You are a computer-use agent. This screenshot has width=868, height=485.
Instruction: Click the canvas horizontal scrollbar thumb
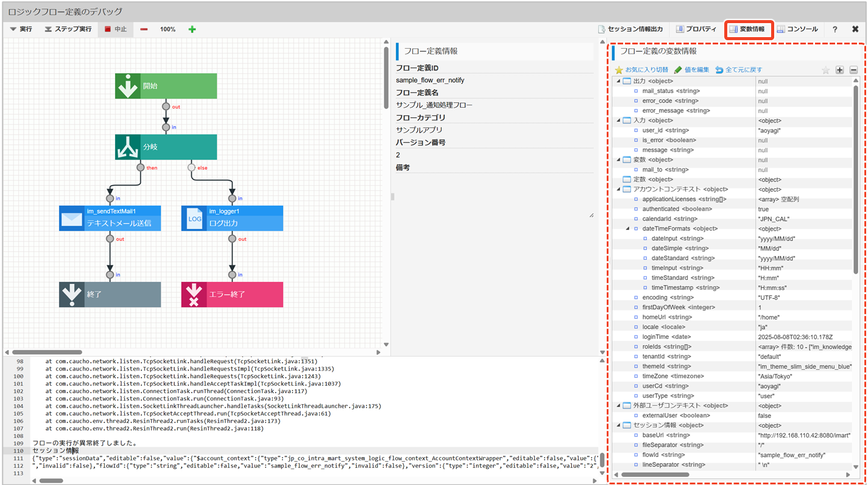(x=47, y=352)
